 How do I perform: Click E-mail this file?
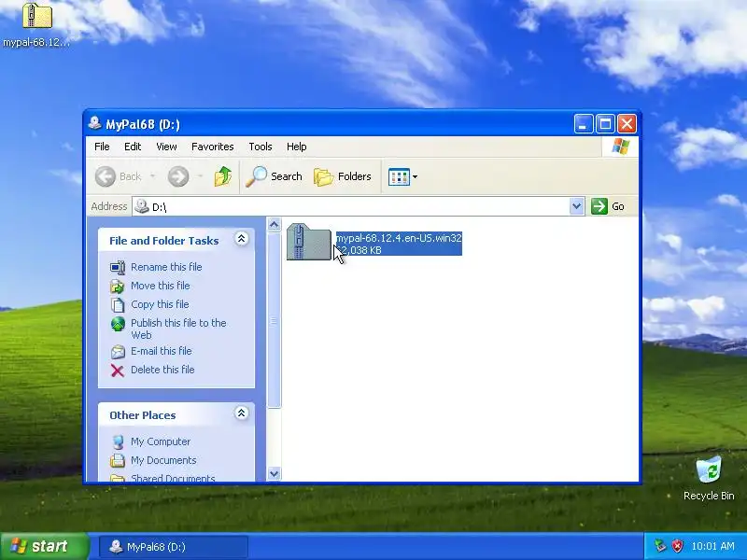click(161, 351)
